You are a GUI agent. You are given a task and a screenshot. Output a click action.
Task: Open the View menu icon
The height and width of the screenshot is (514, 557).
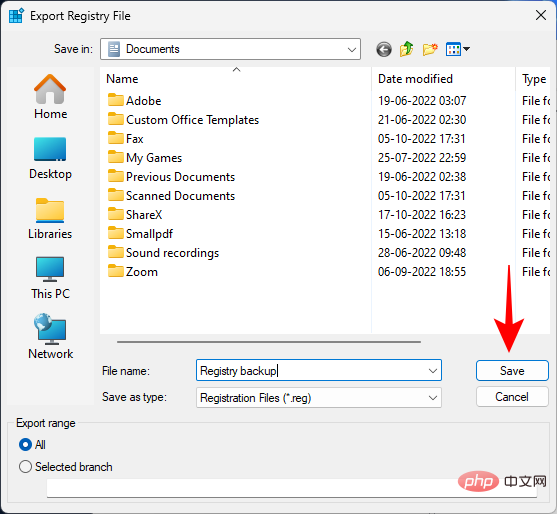[458, 49]
